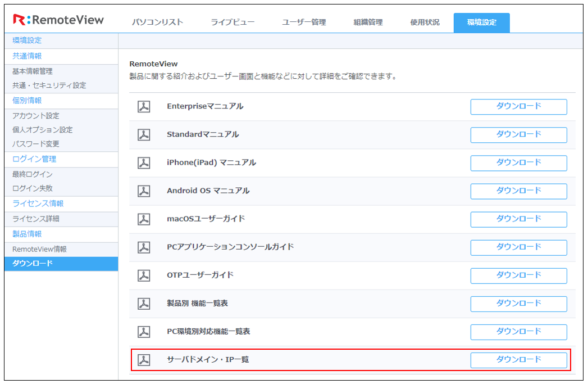Download the Enterpriseマニュアル

518,107
